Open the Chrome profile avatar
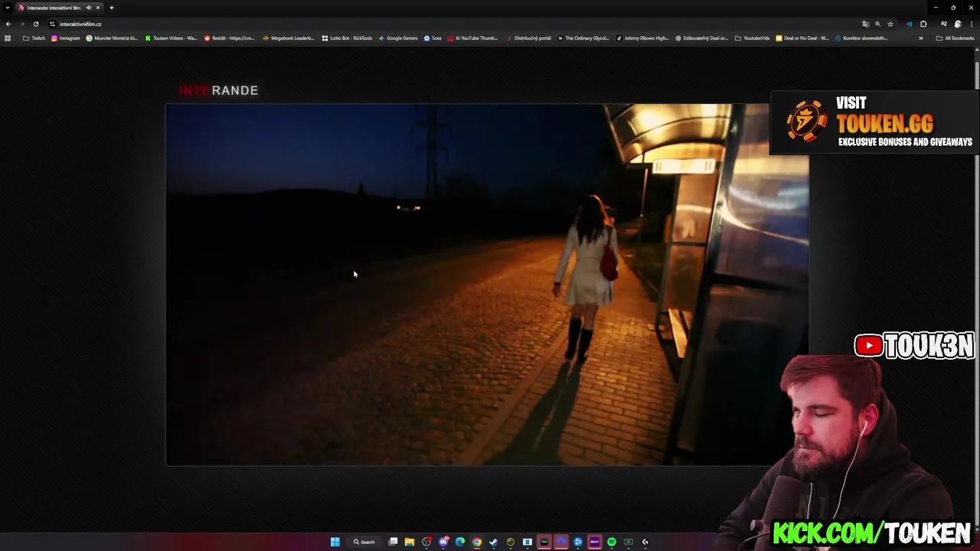Viewport: 980px width, 551px height. coord(958,24)
